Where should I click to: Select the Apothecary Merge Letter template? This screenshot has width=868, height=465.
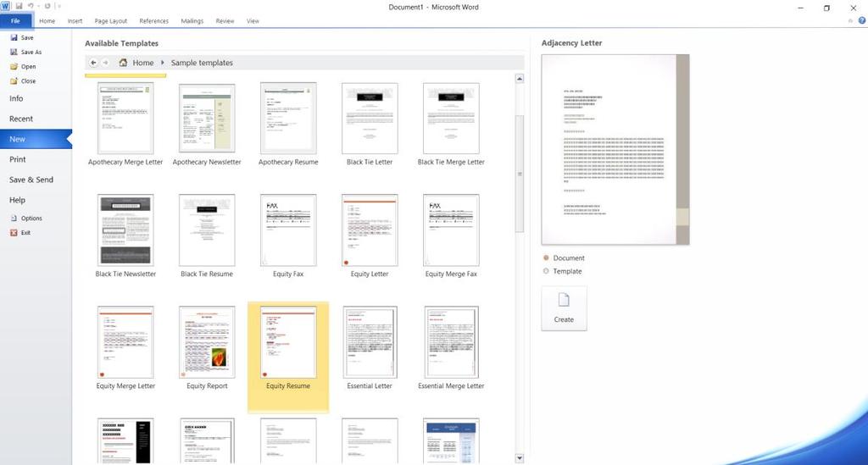tap(125, 125)
